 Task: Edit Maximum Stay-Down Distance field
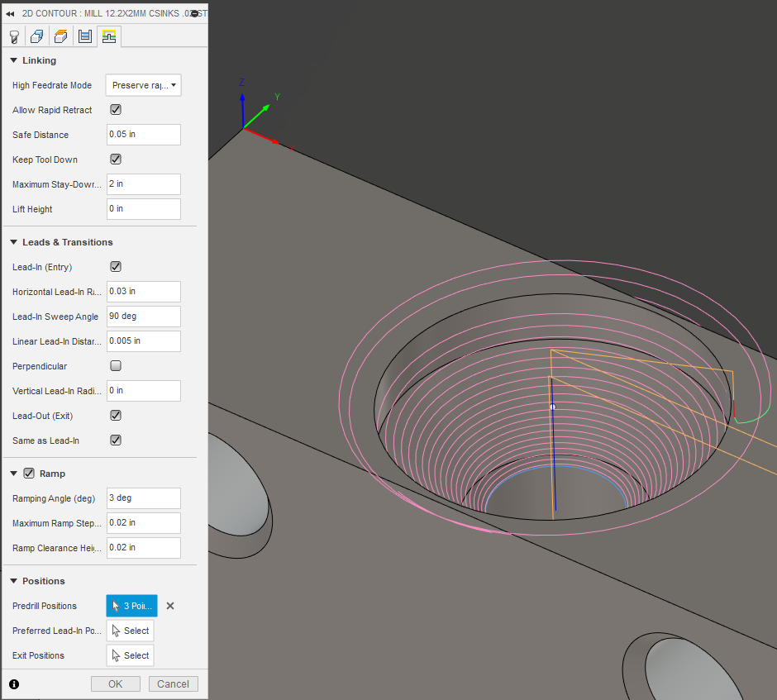(144, 183)
